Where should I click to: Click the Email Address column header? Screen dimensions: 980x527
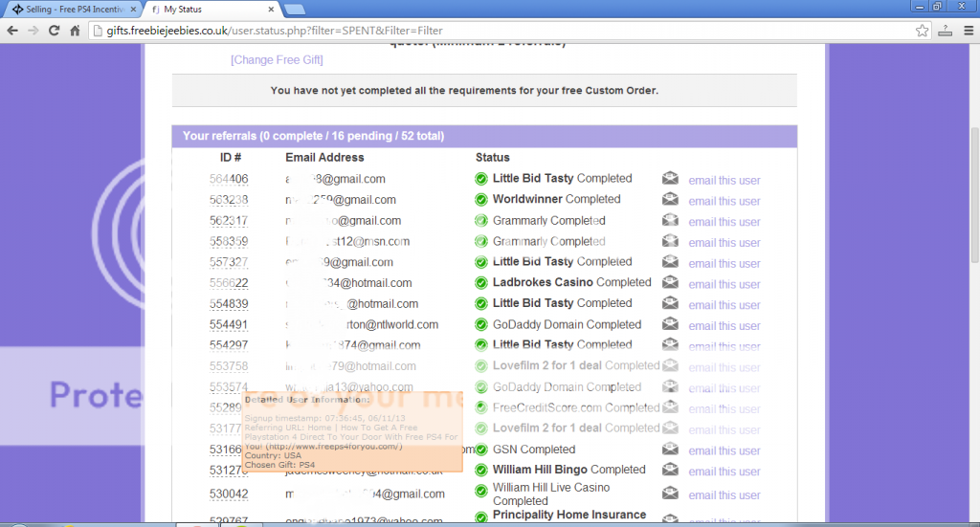324,158
